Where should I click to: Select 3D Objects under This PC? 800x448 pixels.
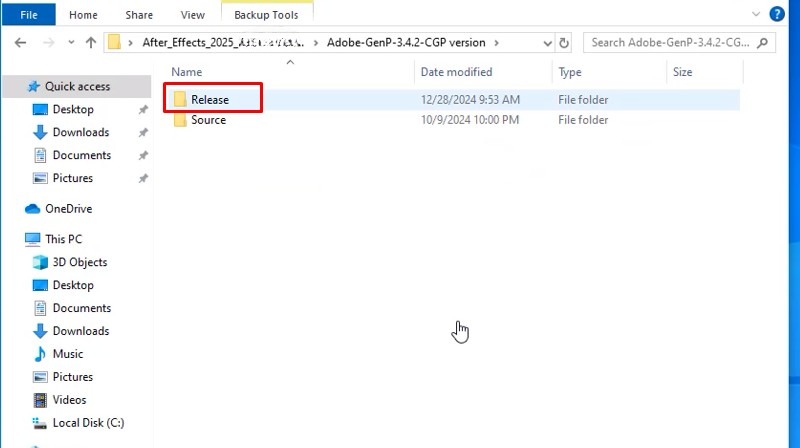[x=79, y=262]
